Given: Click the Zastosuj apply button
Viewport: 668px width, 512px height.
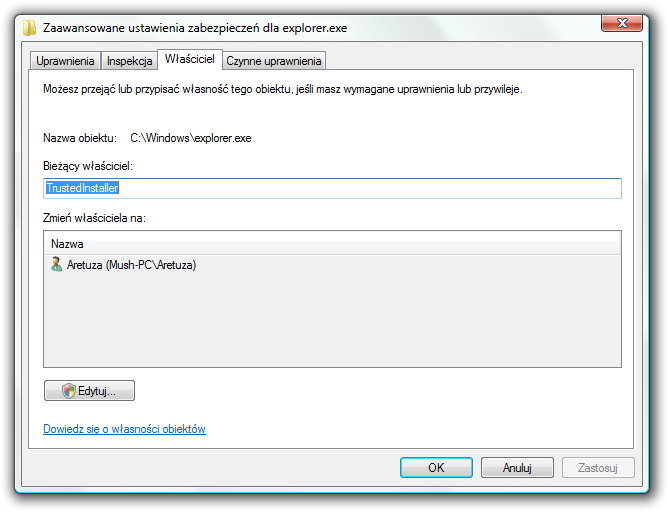Looking at the screenshot, I should pyautogui.click(x=598, y=468).
